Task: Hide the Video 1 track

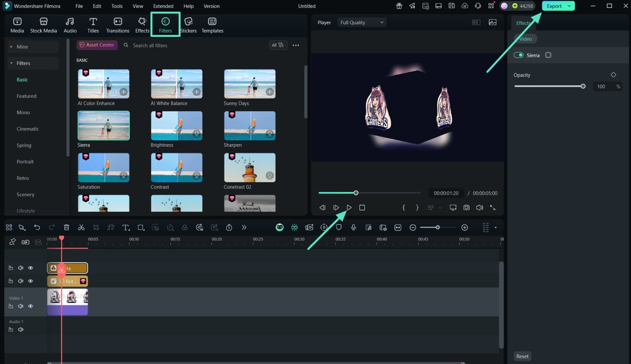Action: [31, 306]
